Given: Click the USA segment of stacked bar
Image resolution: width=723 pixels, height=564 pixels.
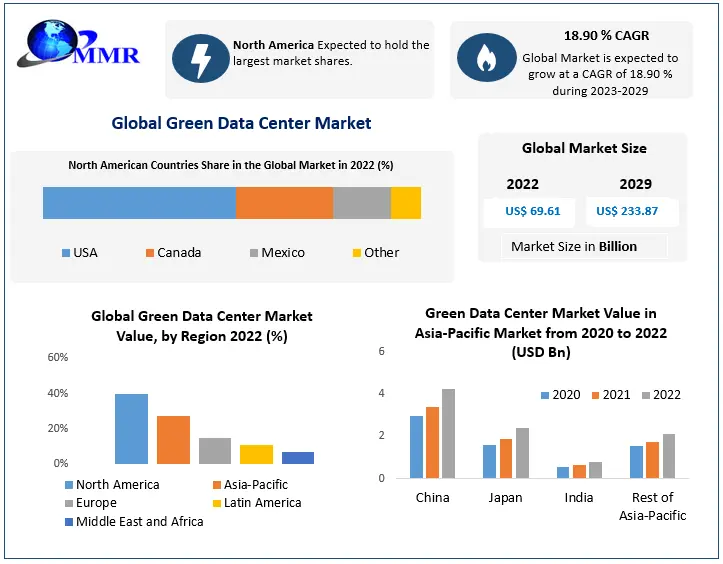Looking at the screenshot, I should coord(139,202).
